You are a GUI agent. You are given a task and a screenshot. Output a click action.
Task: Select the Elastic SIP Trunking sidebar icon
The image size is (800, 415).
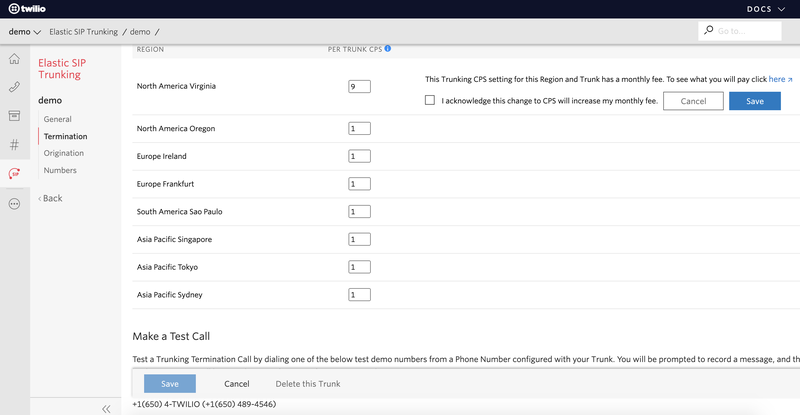[x=14, y=174]
